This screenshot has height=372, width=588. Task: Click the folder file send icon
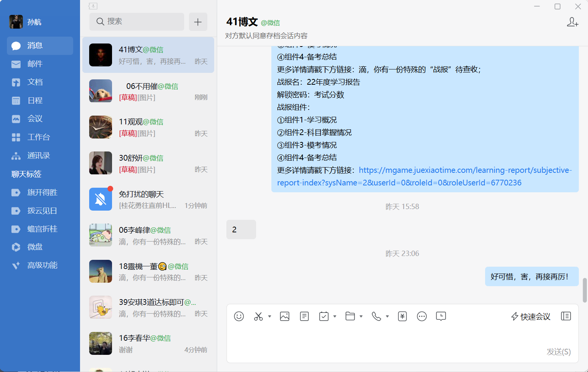pos(350,316)
